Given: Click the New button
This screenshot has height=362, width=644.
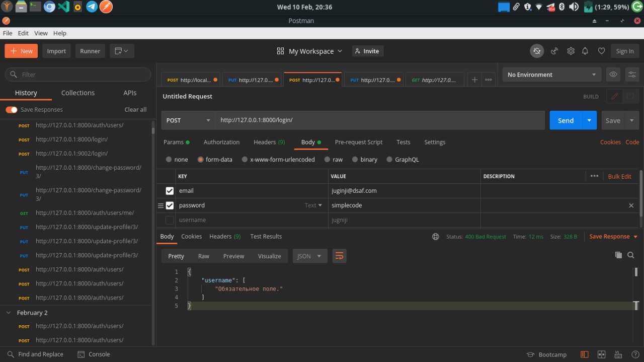Looking at the screenshot, I should pyautogui.click(x=21, y=51).
